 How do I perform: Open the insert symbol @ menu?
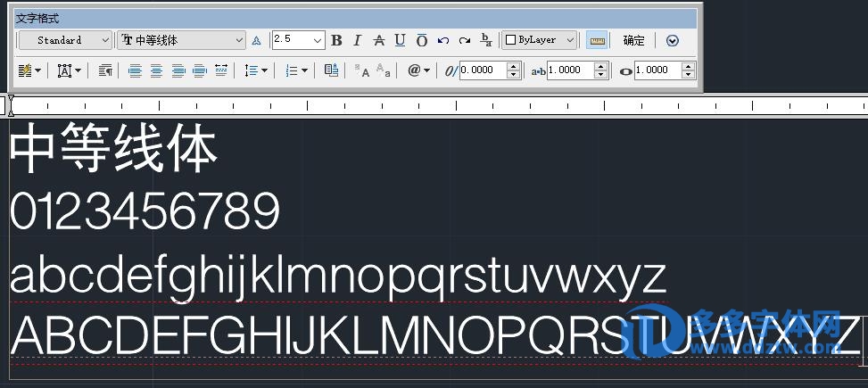418,70
